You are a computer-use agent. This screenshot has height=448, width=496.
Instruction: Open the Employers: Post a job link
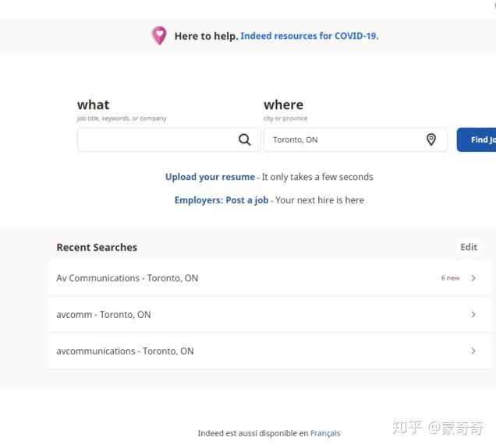tap(221, 200)
